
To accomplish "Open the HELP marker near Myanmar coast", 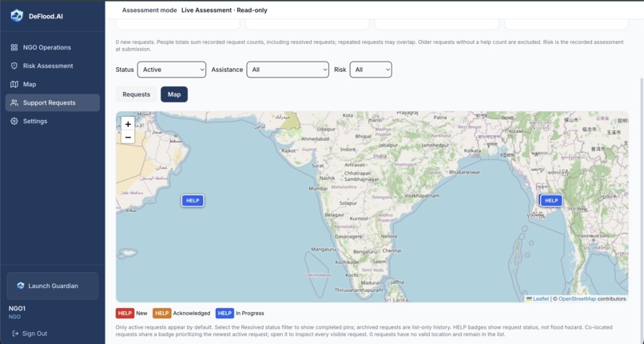I will click(x=551, y=201).
